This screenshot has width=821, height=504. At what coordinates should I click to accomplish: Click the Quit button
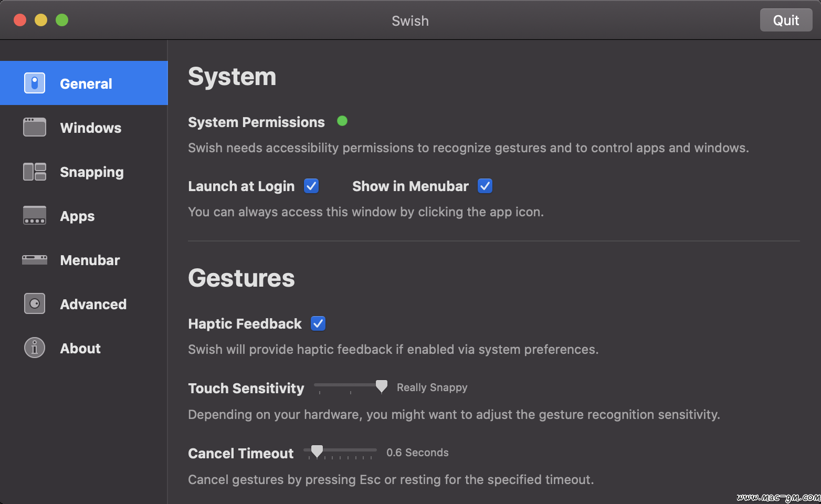point(786,20)
